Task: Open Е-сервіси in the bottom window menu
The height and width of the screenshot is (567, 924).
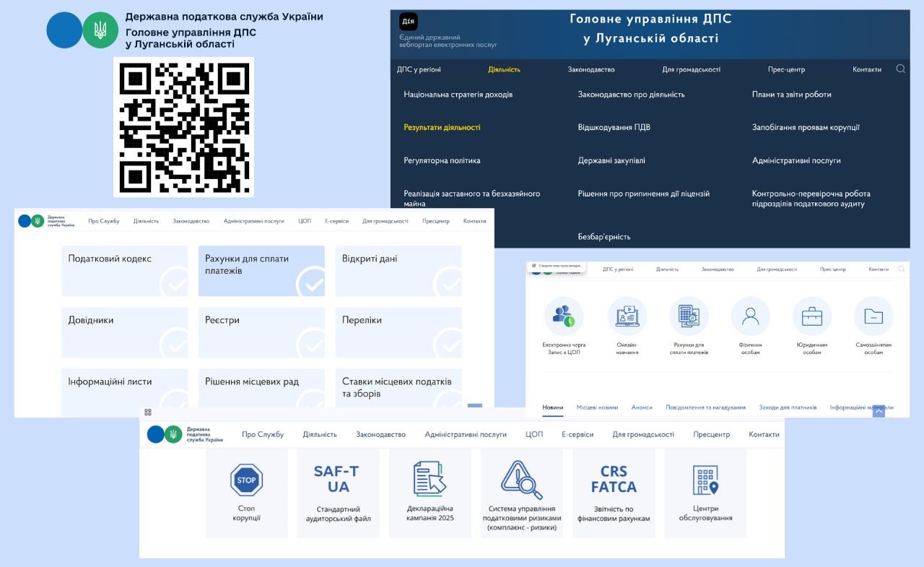Action: pos(577,434)
